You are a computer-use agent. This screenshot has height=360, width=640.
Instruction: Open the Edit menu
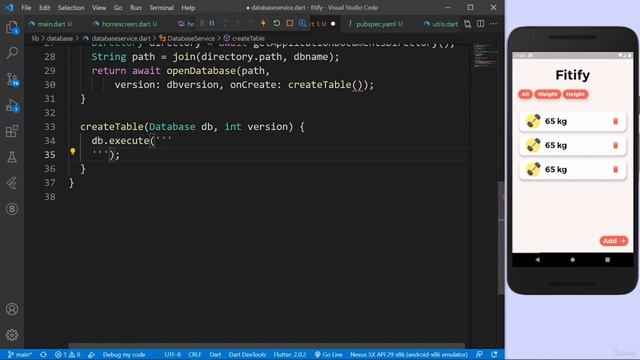click(44, 8)
